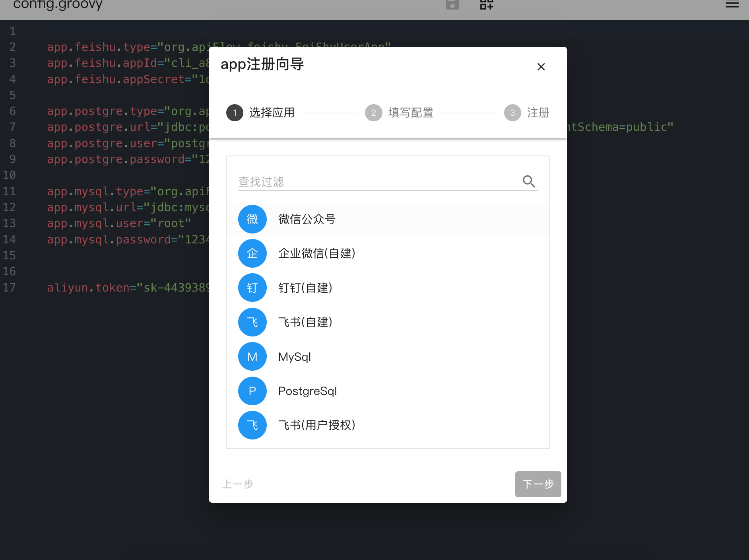Screen dimensions: 749x560
Task: Click the save icon in top toolbar
Action: [452, 5]
